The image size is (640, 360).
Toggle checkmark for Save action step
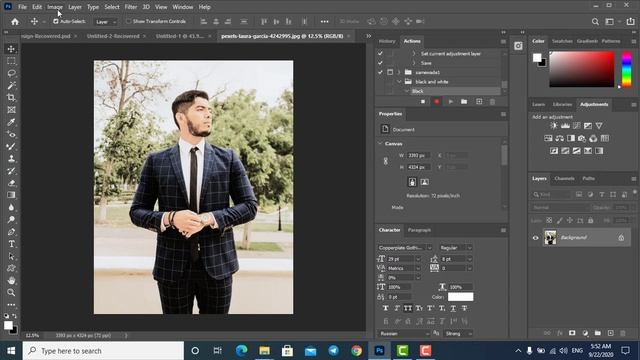pyautogui.click(x=380, y=63)
